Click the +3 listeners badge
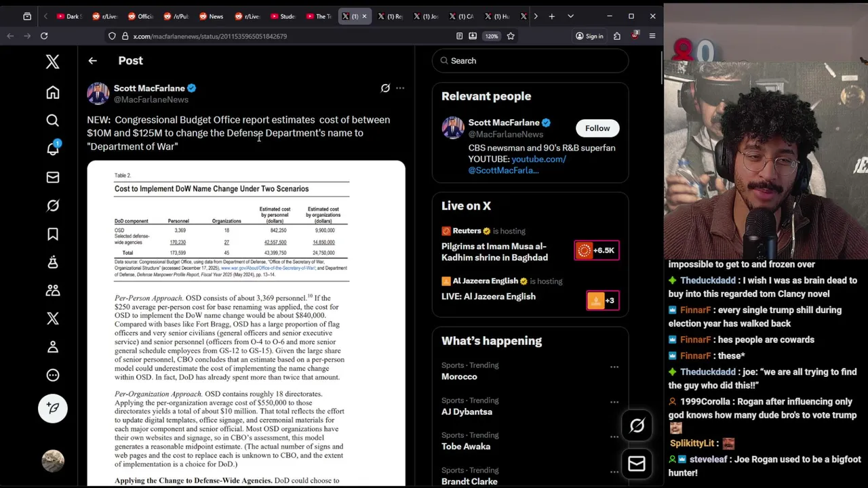 (x=603, y=300)
